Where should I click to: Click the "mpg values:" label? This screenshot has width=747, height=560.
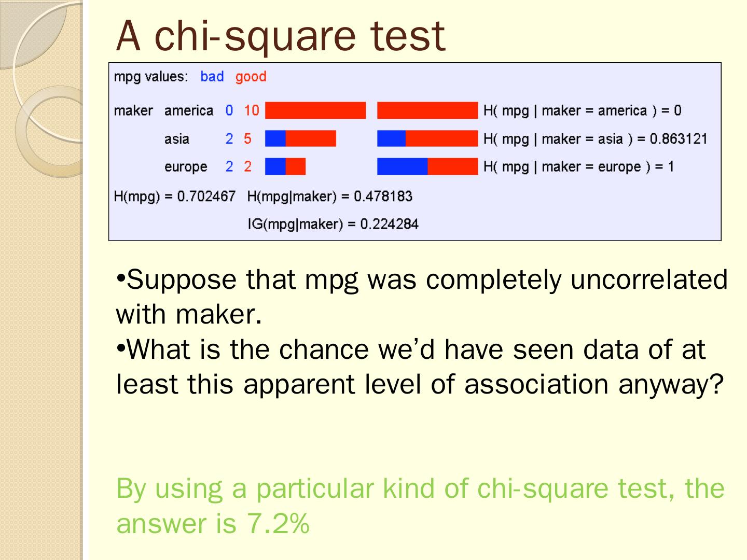150,77
